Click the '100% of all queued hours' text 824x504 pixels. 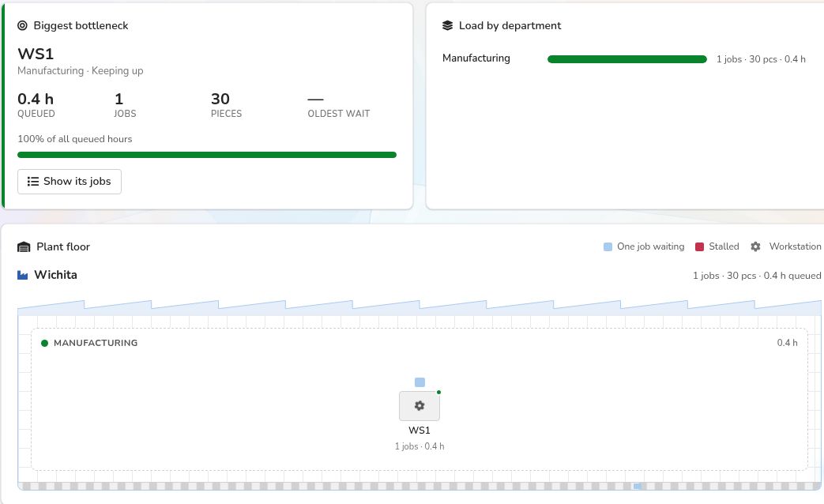(74, 139)
